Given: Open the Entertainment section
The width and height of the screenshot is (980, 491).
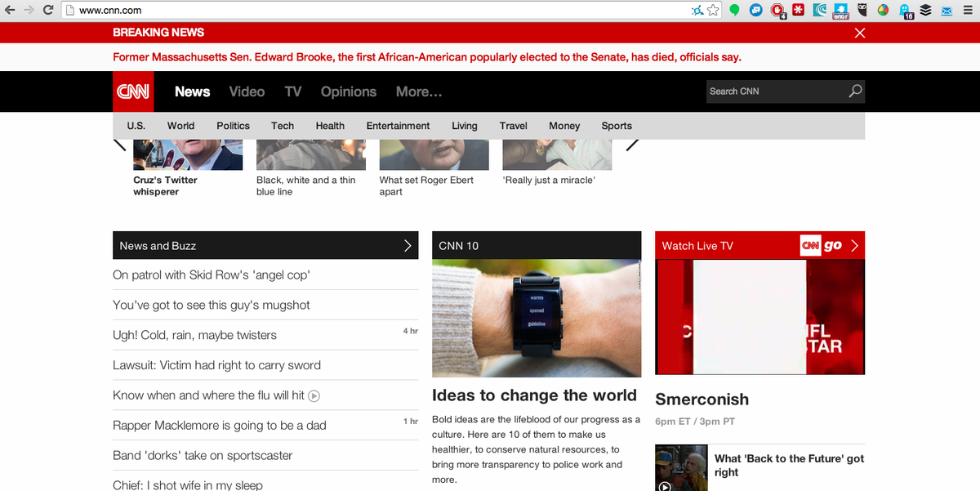Looking at the screenshot, I should tap(398, 126).
